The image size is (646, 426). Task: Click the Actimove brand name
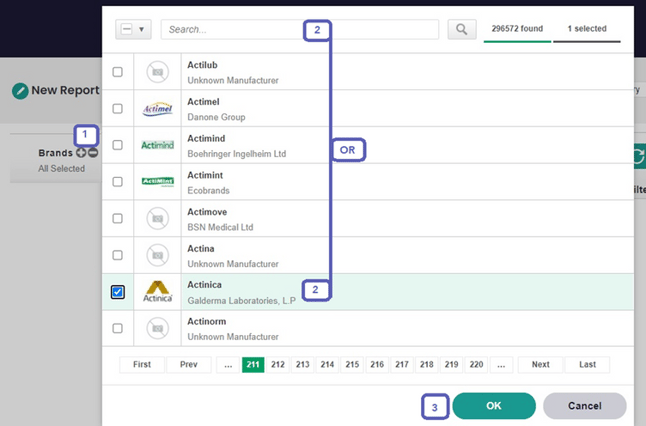pos(207,212)
